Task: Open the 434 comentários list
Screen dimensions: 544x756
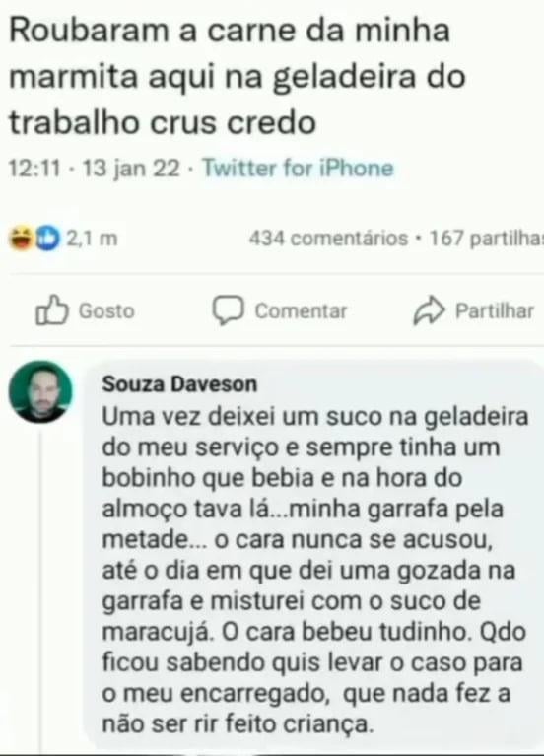Action: [x=328, y=239]
